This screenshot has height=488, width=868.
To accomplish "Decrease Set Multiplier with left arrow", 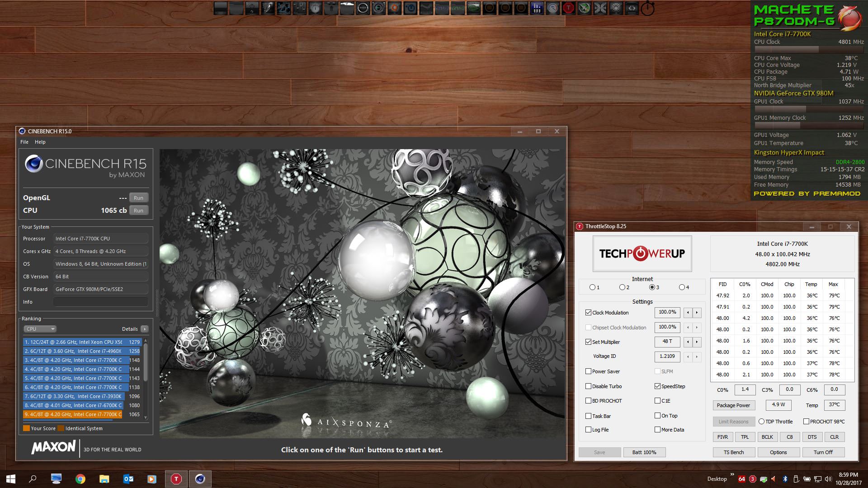I will [688, 342].
